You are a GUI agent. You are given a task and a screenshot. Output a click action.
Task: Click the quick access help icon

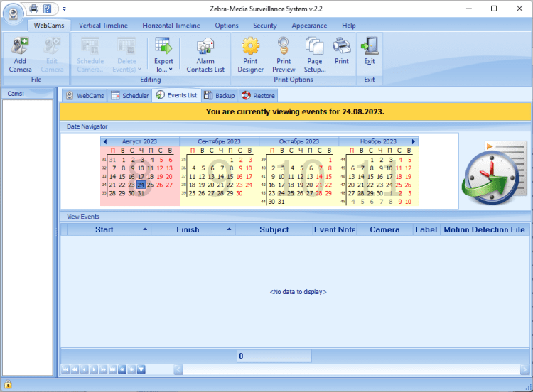point(48,9)
